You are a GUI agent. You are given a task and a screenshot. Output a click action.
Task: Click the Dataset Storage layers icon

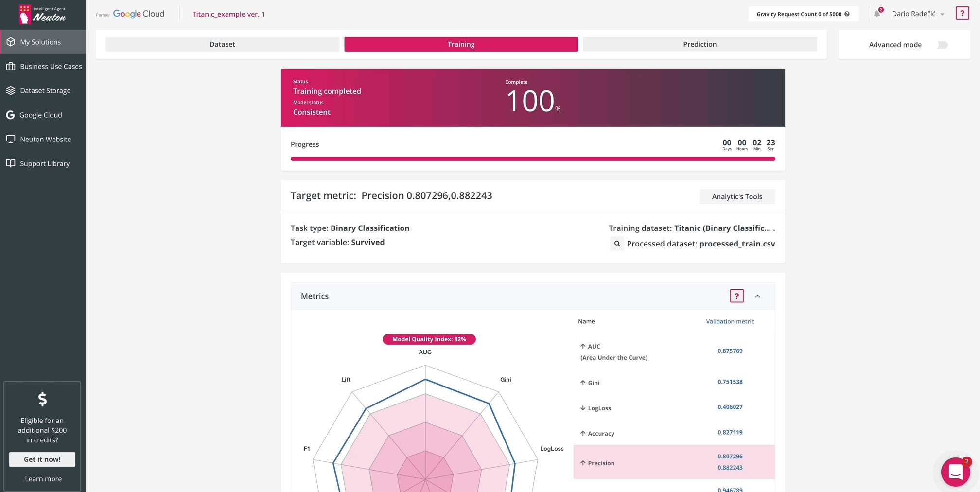coord(11,90)
